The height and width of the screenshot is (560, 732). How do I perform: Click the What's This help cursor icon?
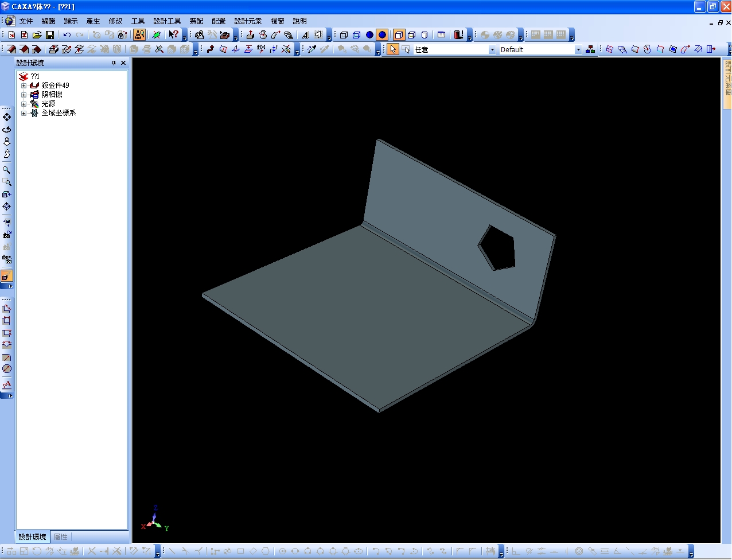(173, 35)
